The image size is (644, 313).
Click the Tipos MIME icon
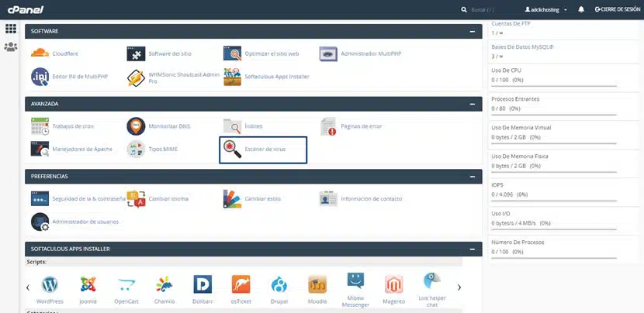pyautogui.click(x=136, y=149)
